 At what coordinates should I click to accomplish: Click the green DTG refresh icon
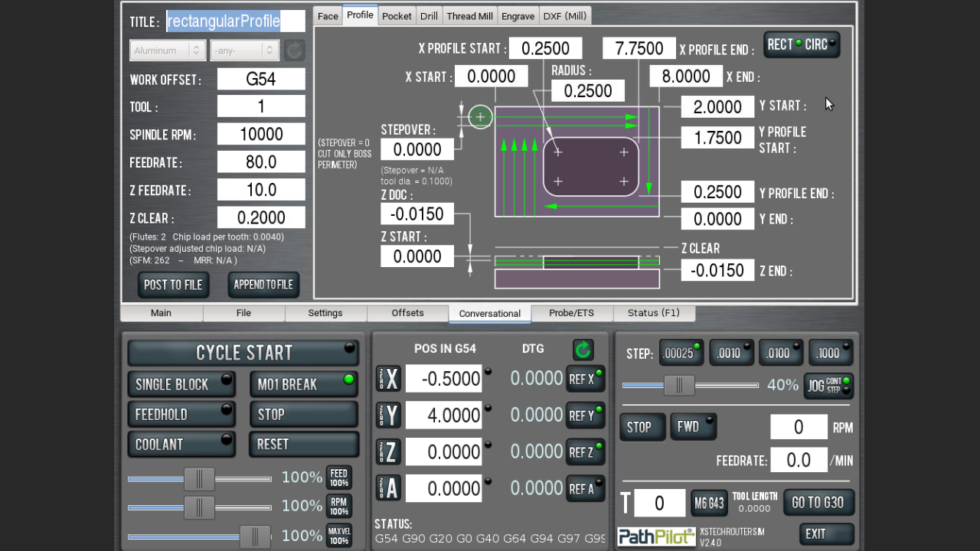click(x=583, y=350)
